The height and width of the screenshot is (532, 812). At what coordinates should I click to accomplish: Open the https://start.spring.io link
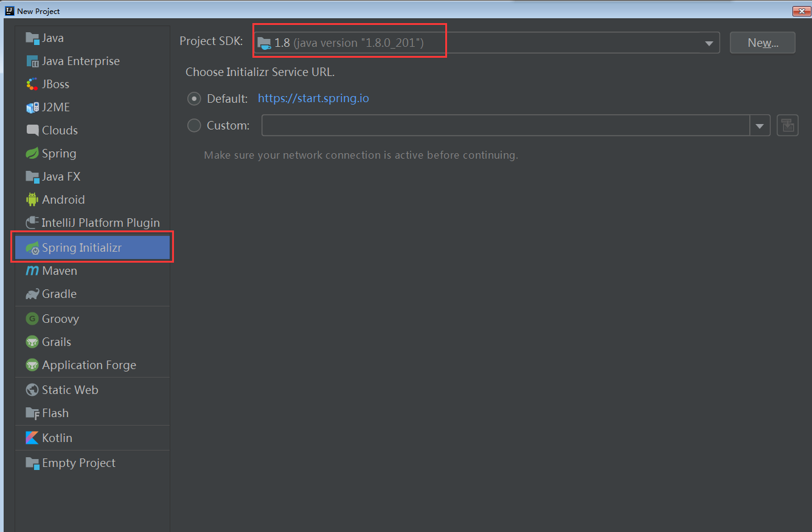pos(313,98)
